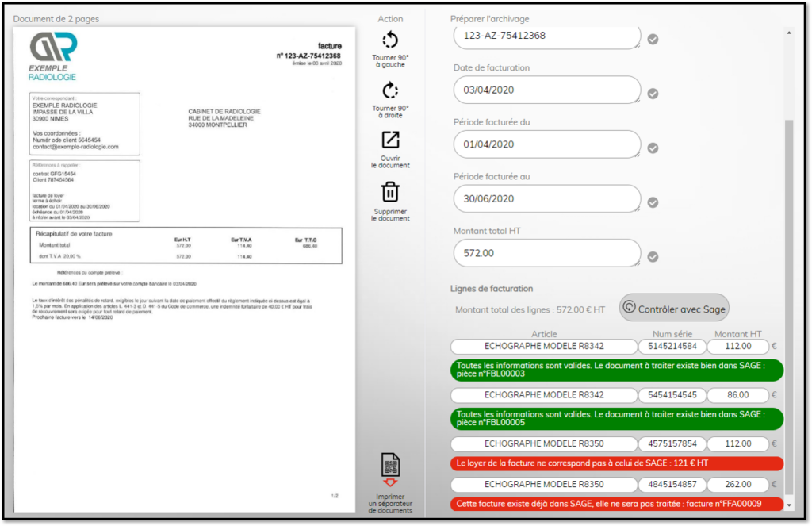Viewport: 812px width, 526px height.
Task: Edit the Date de facturation field
Action: [546, 90]
